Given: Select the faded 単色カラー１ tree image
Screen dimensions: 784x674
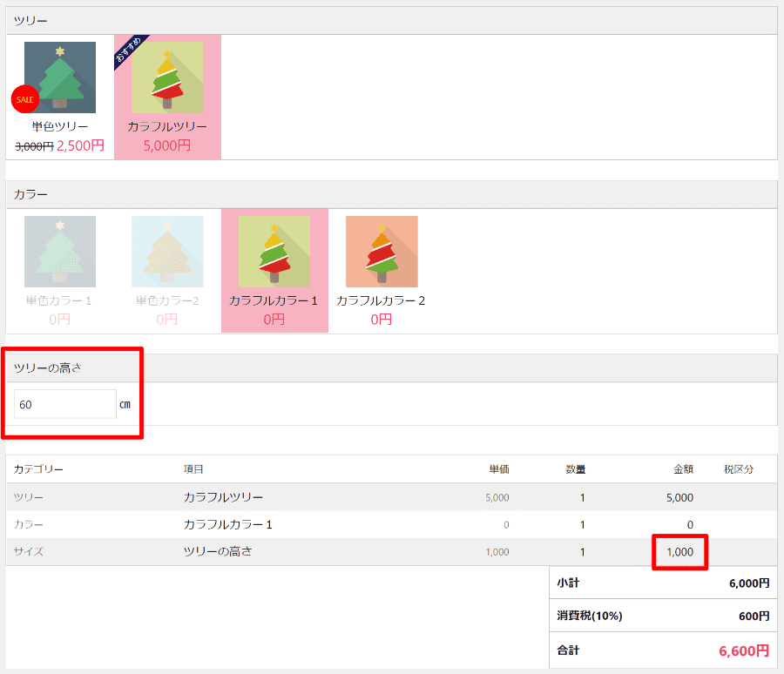Looking at the screenshot, I should coord(60,252).
